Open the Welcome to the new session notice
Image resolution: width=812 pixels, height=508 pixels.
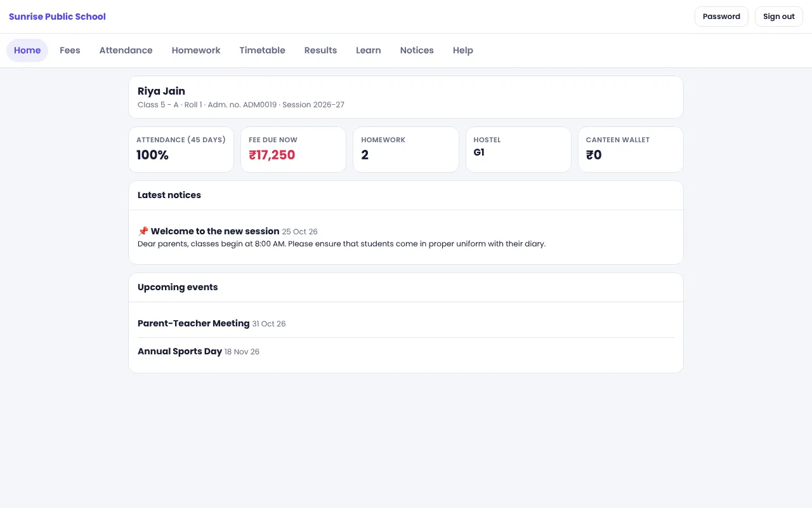[x=215, y=231]
